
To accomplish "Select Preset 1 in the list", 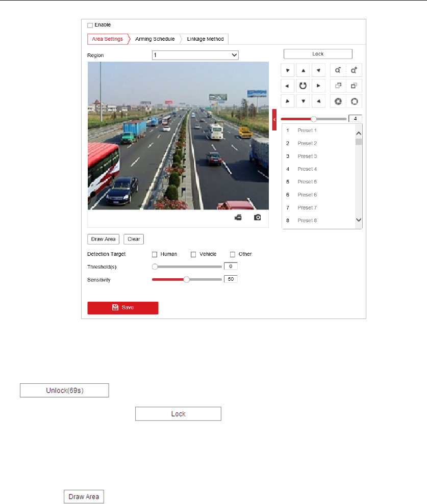I will [318, 130].
